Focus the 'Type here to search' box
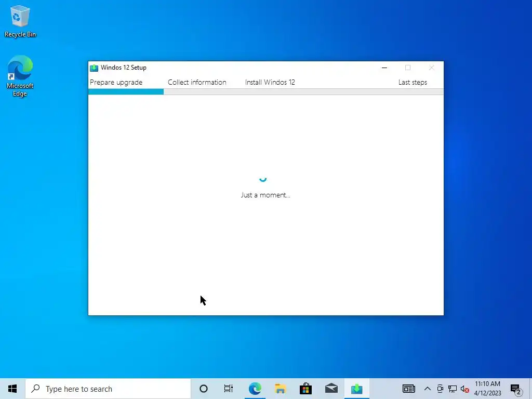 click(x=108, y=389)
